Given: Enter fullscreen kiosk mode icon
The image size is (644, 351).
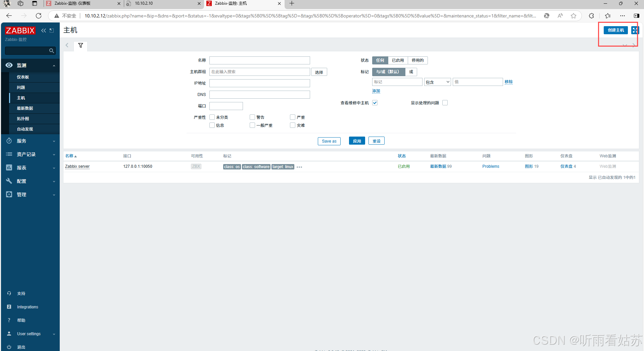Looking at the screenshot, I should pyautogui.click(x=635, y=30).
